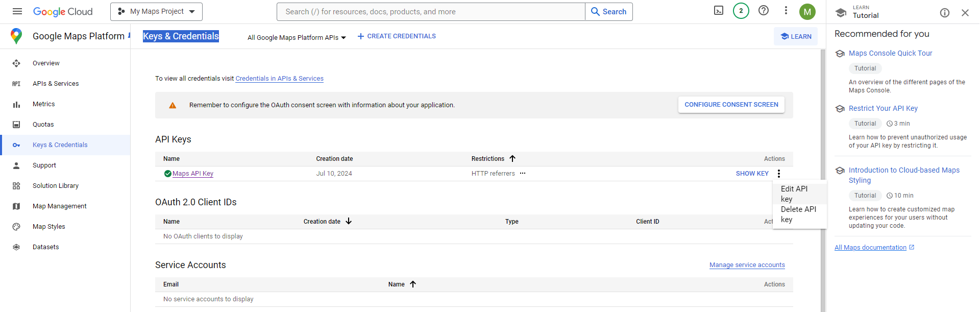
Task: Click the LEARN button
Action: click(x=796, y=36)
